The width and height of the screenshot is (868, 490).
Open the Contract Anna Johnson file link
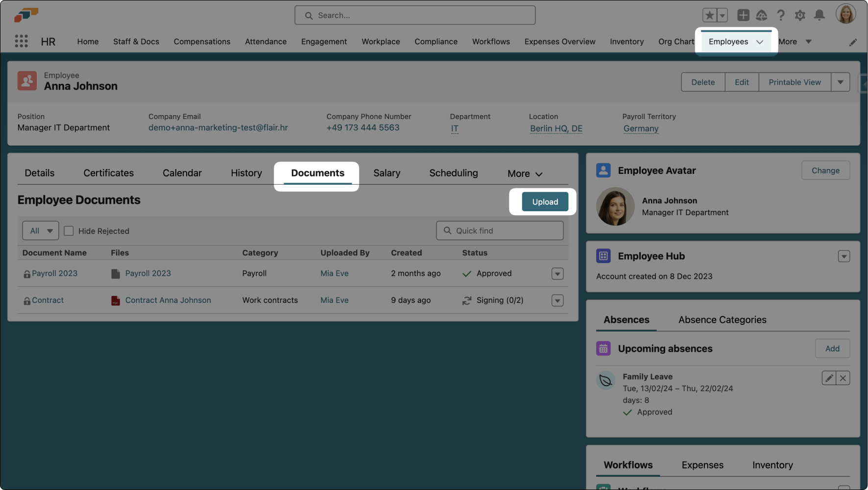(168, 300)
